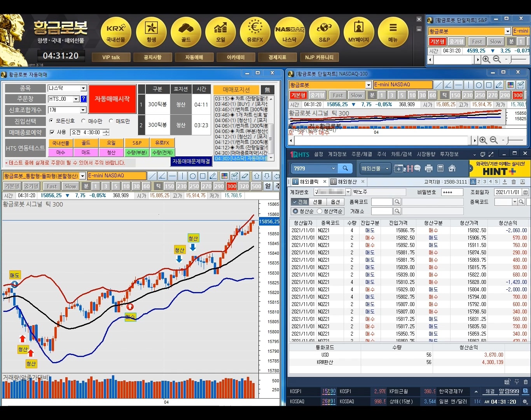Open the 유로FX euro icon
The height and width of the screenshot is (420, 531).
pyautogui.click(x=255, y=33)
